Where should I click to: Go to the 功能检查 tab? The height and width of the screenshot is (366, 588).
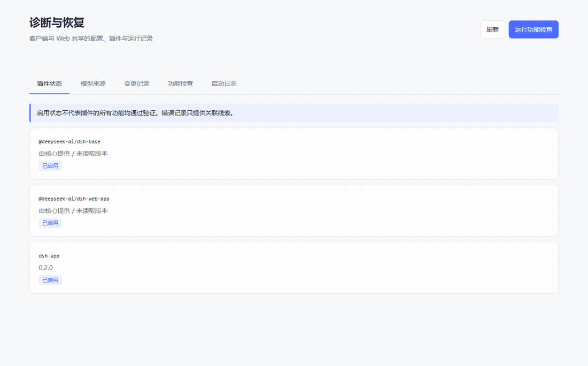point(180,83)
